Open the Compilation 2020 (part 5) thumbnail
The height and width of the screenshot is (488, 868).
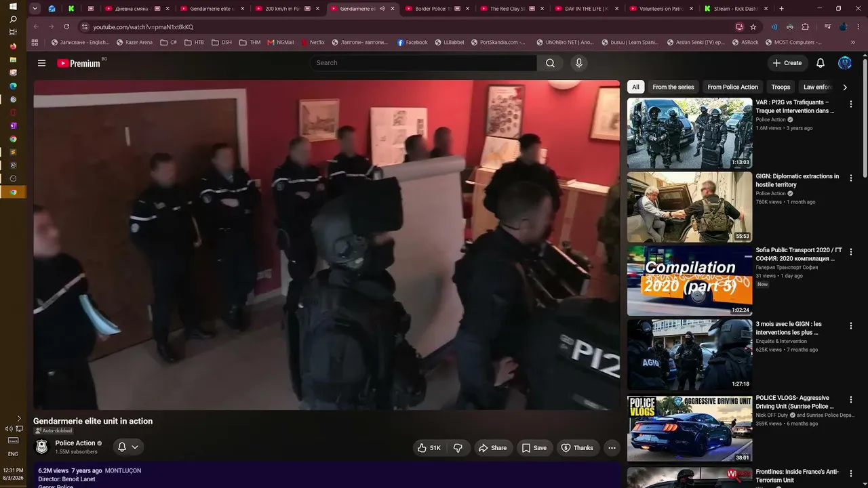click(690, 281)
